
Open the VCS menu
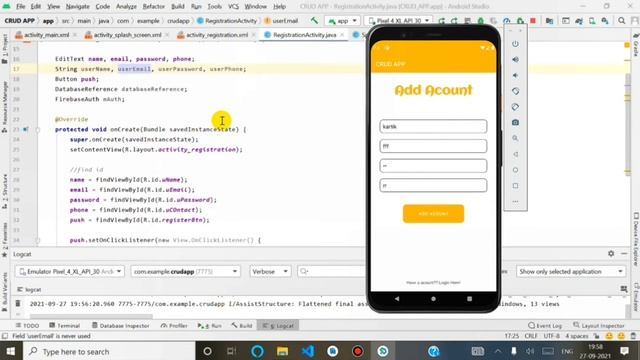233,7
